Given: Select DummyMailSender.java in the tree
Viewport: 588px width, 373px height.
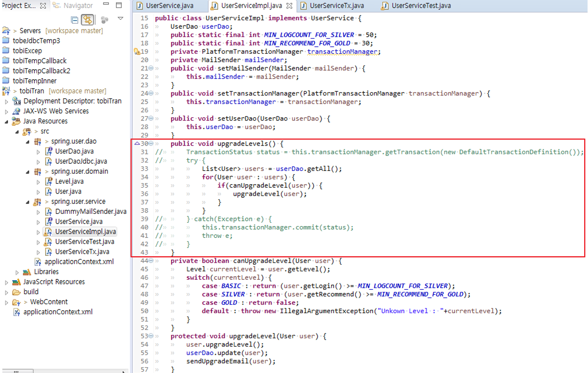Looking at the screenshot, I should (x=91, y=211).
